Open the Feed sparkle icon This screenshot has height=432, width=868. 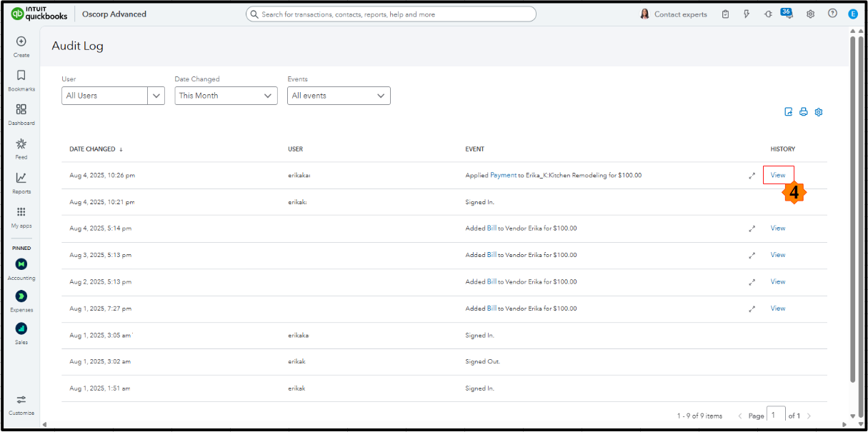click(x=21, y=144)
